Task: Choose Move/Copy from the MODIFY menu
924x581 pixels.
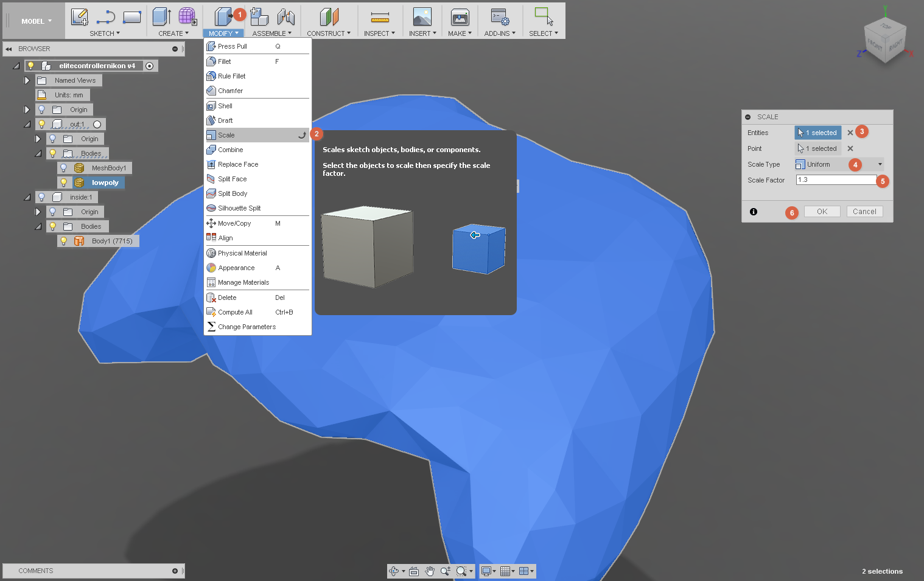Action: click(x=257, y=223)
